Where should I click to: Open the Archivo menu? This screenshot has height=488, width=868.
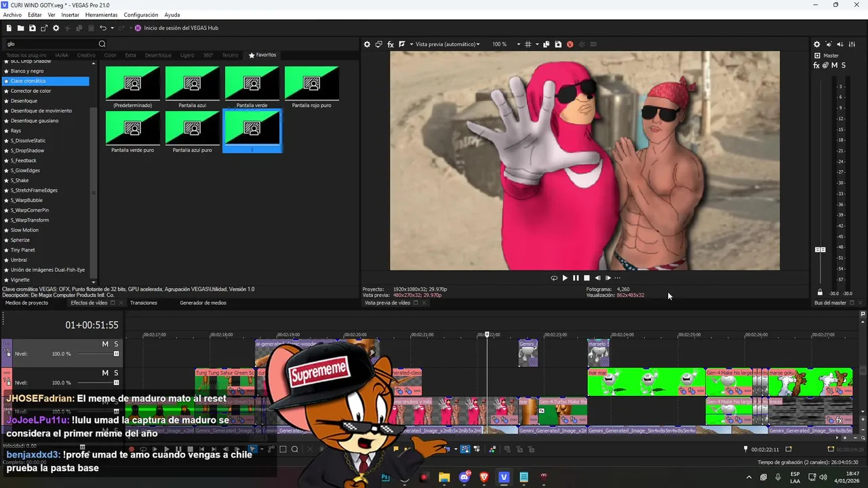(12, 15)
